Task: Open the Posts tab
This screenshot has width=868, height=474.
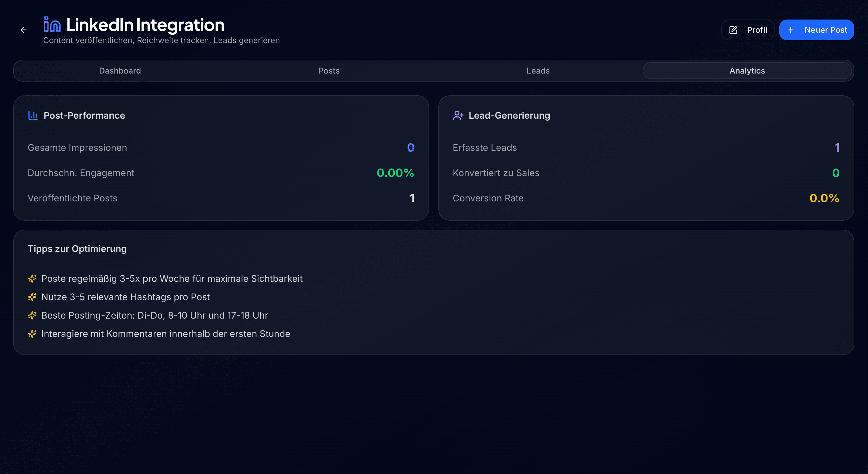Action: click(329, 71)
